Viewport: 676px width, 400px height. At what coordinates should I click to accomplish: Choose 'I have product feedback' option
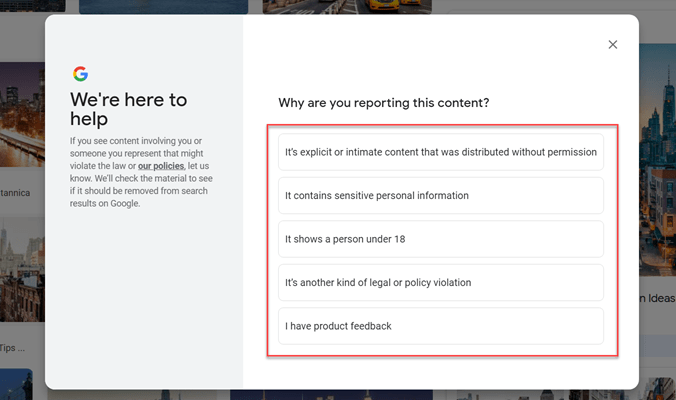[441, 326]
